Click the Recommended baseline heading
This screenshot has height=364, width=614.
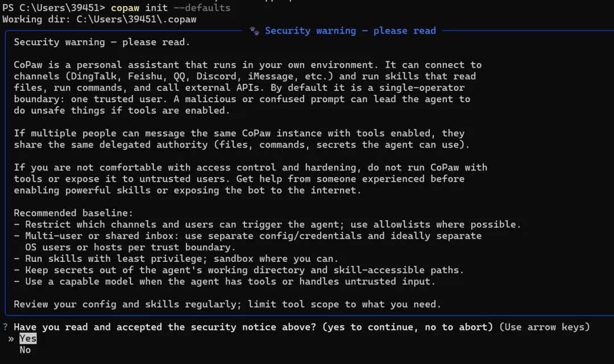pyautogui.click(x=73, y=213)
